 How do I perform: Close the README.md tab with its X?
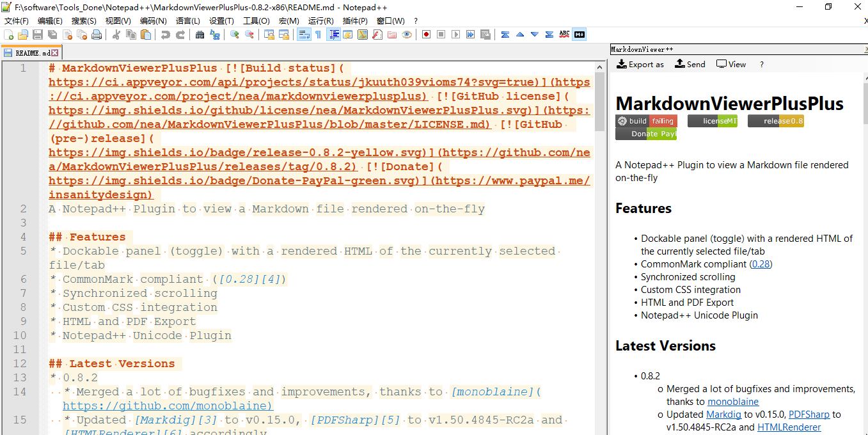pos(55,53)
